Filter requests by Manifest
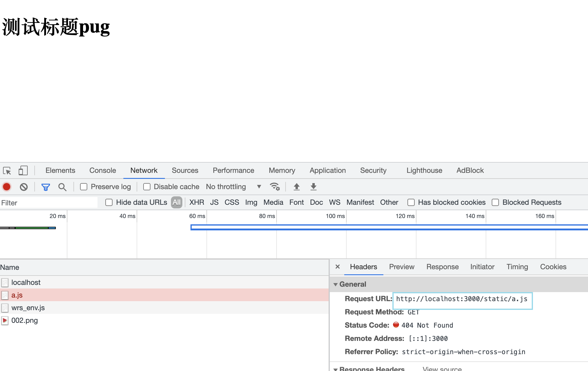Viewport: 588px width, 371px height. (360, 202)
